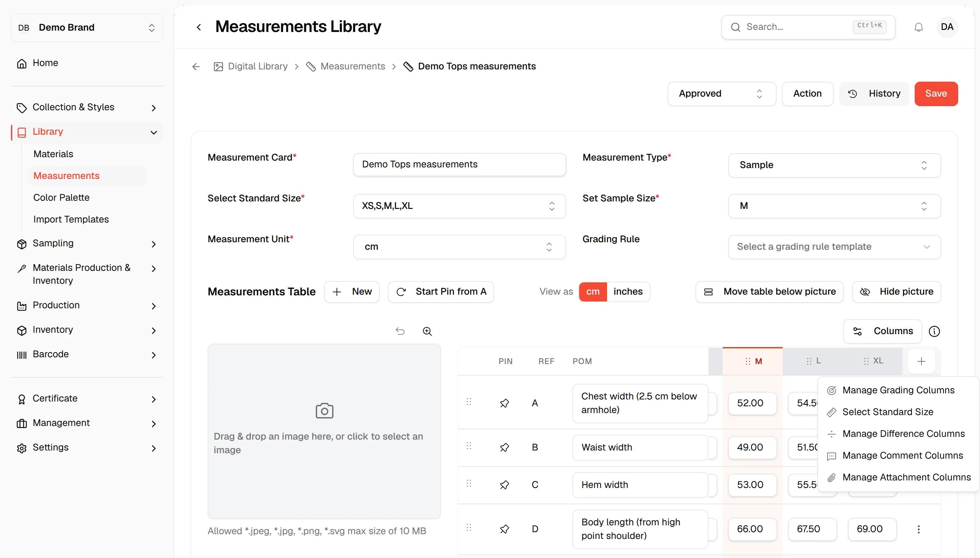Click the plus icon to add size column
The height and width of the screenshot is (558, 980).
coord(921,361)
